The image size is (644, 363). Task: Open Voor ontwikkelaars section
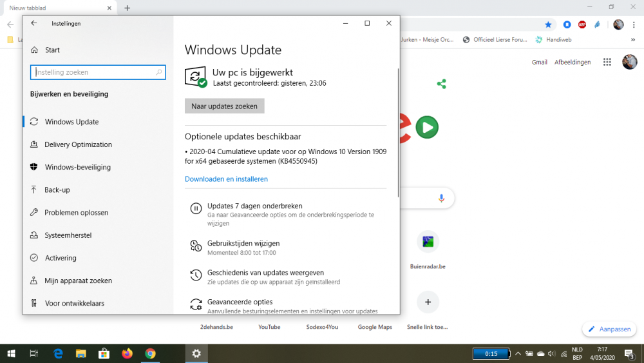coord(98,303)
